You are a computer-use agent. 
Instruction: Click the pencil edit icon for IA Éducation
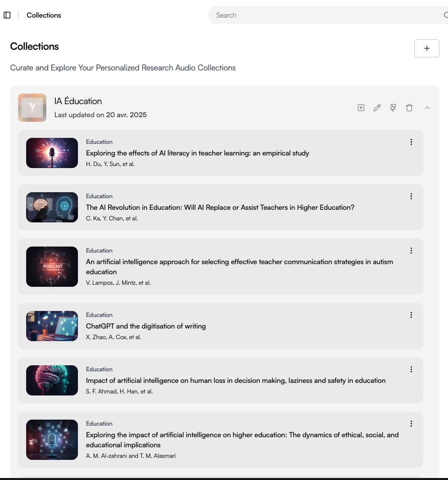click(x=377, y=108)
